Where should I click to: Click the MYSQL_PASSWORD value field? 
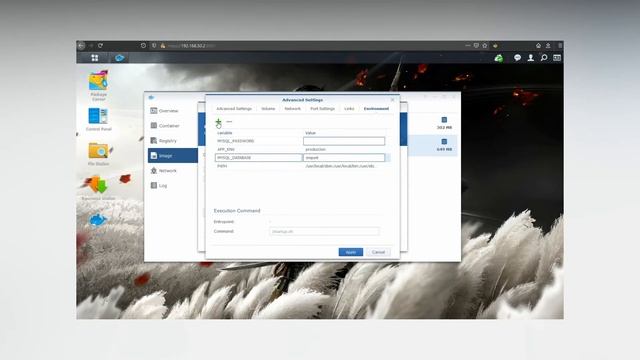344,141
